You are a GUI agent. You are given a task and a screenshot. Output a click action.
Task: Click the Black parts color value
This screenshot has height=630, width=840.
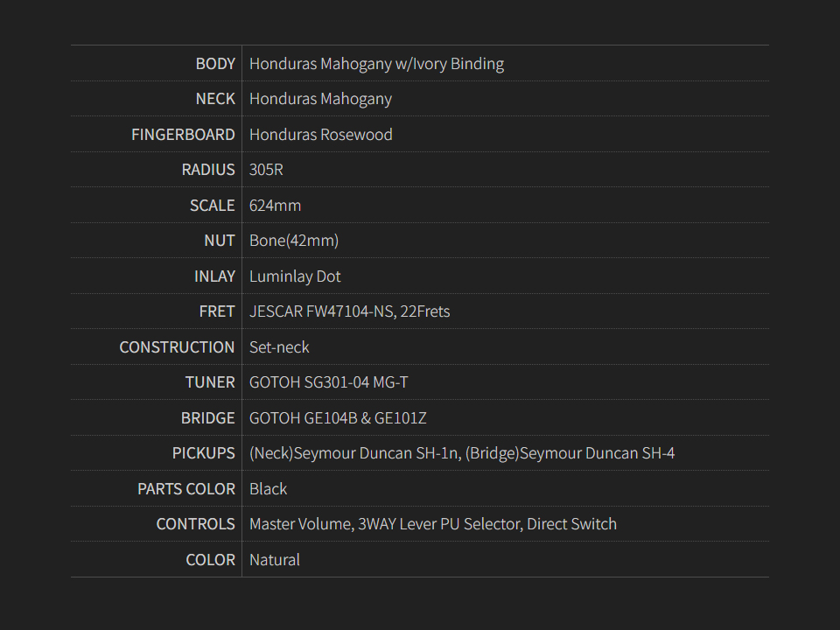coord(268,489)
